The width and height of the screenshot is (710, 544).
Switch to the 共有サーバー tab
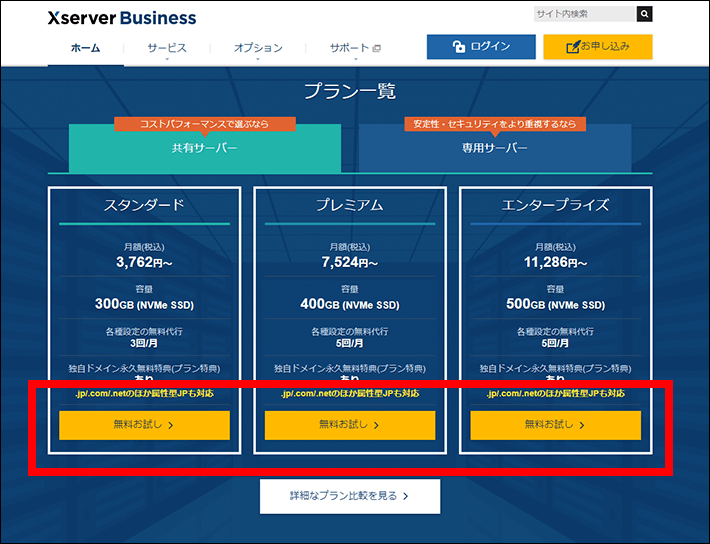[205, 148]
